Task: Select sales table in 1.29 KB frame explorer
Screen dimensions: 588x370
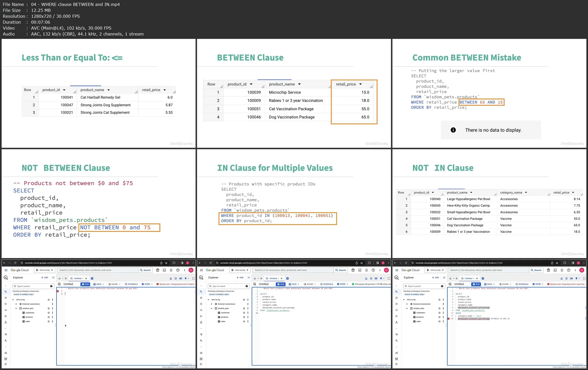Action: [223, 321]
